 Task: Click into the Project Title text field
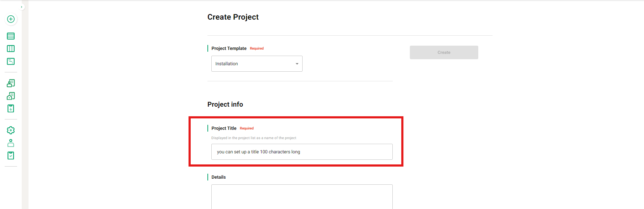(302, 152)
